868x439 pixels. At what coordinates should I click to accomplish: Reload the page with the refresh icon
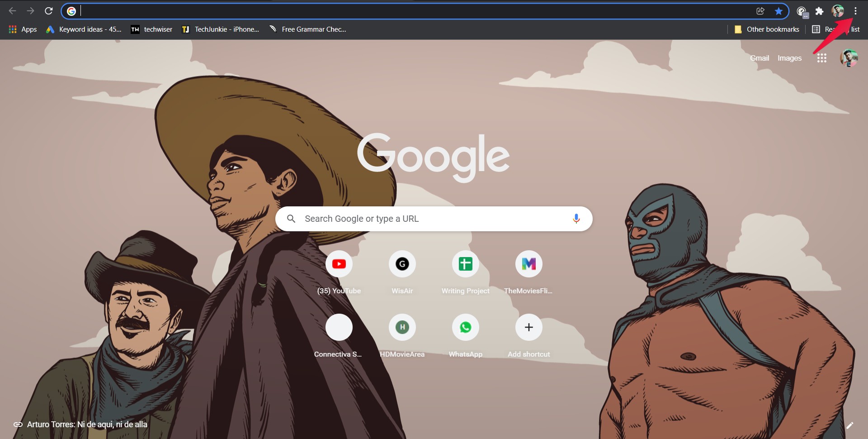pos(48,11)
